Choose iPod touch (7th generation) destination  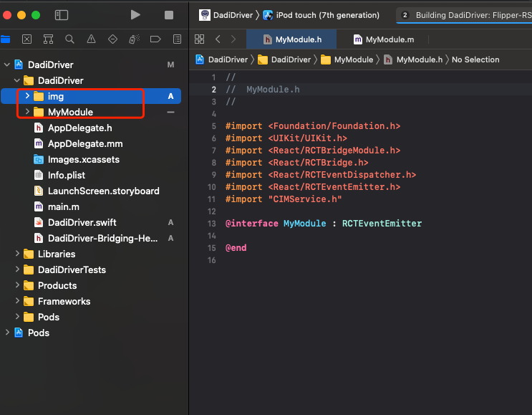click(321, 15)
